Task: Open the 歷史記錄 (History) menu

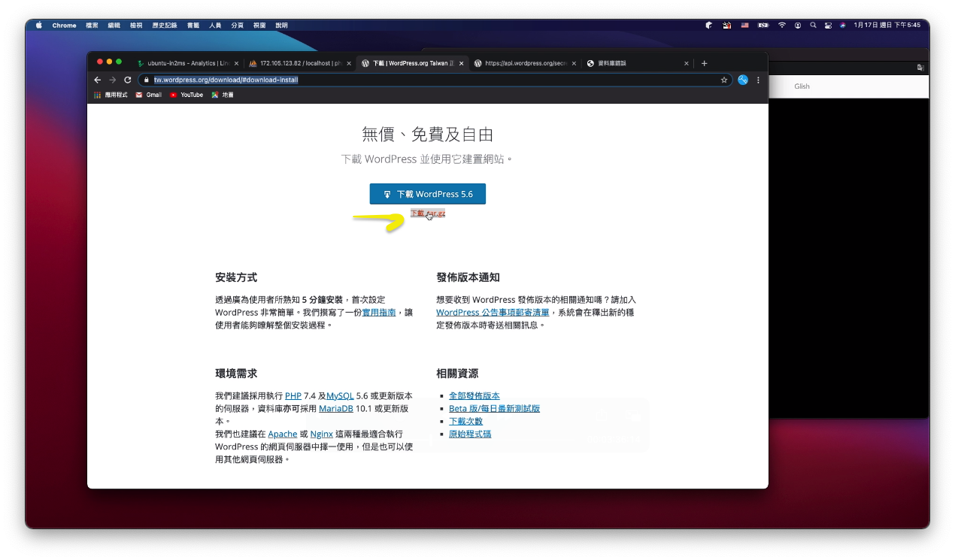Action: coord(165,25)
